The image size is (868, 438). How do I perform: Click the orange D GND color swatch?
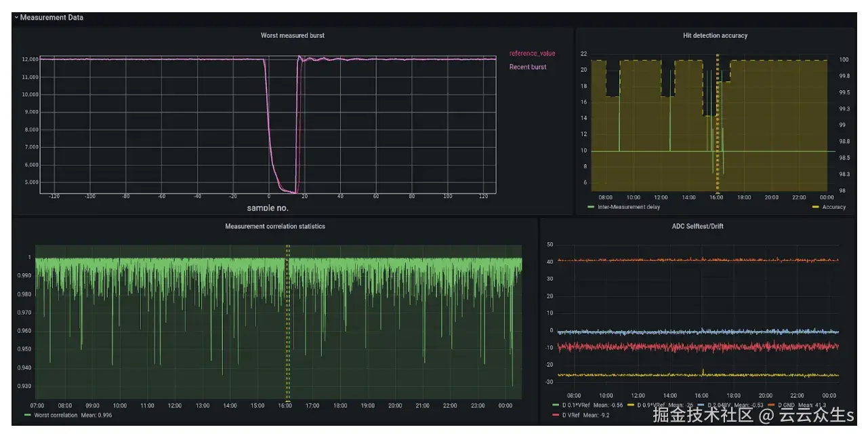772,405
